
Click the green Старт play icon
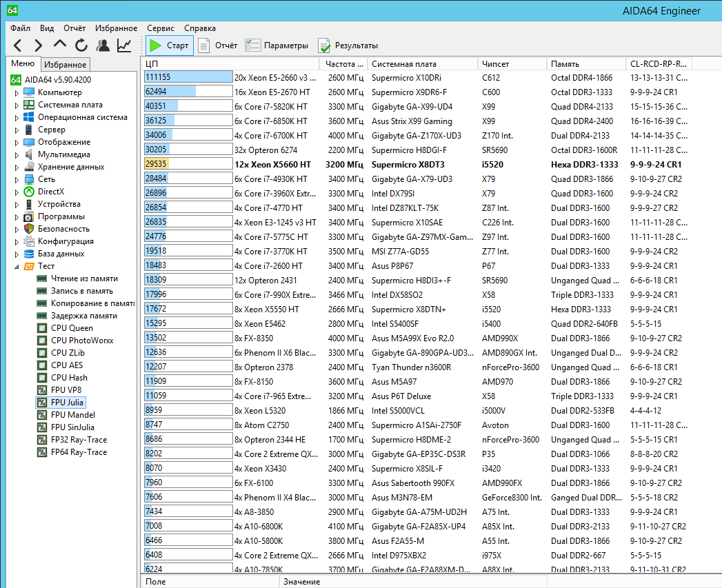(156, 45)
